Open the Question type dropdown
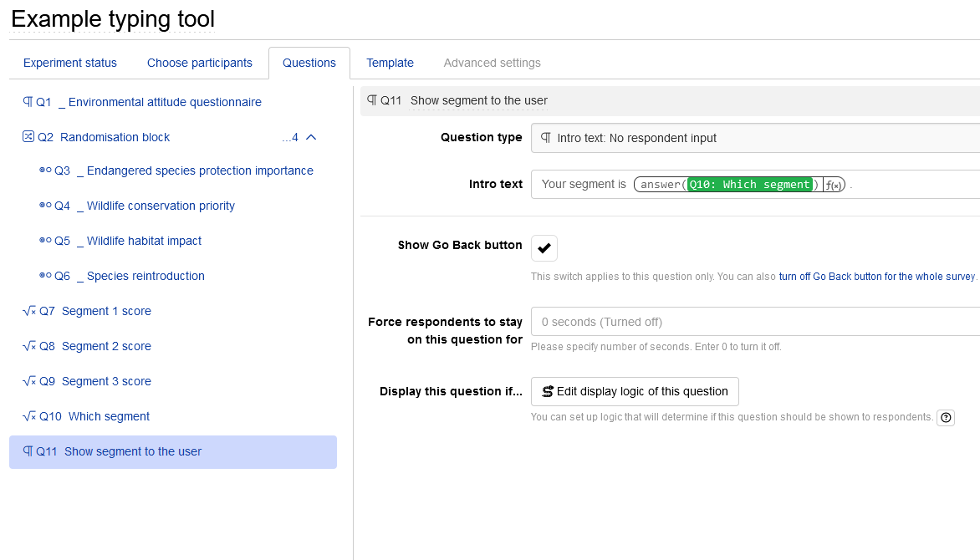980x560 pixels. [753, 137]
